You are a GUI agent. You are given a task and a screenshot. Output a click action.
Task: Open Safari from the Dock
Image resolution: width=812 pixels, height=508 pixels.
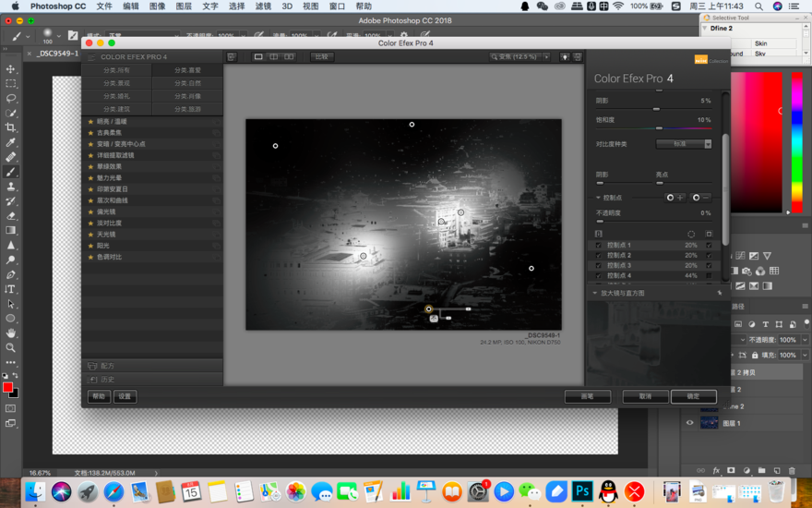click(113, 490)
